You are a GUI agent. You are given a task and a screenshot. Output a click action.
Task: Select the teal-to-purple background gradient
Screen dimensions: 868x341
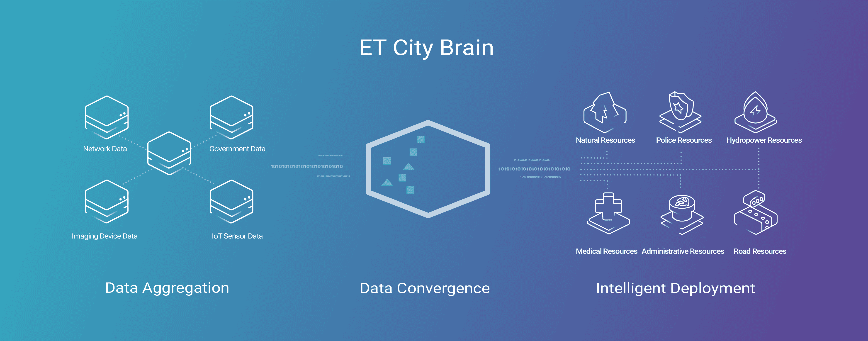coord(434,170)
